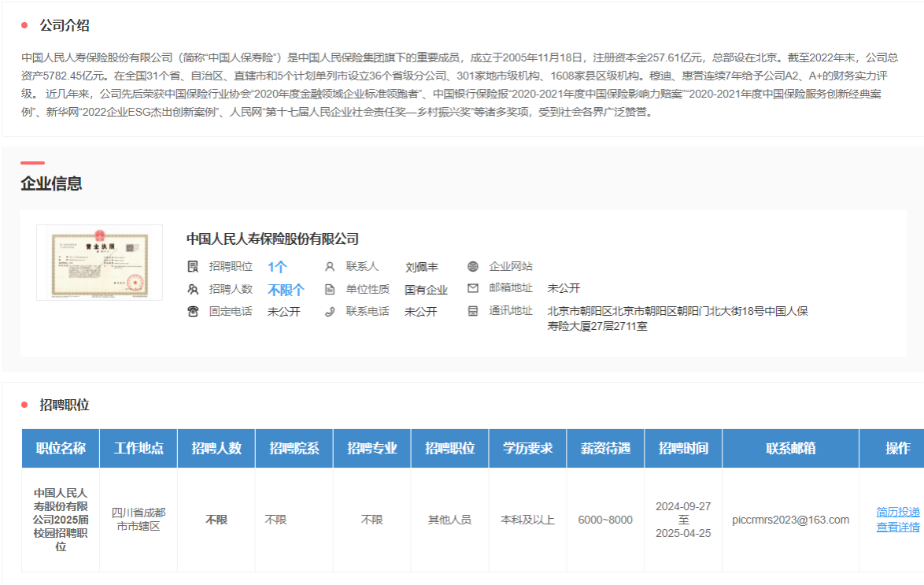Click the 单位性质 file icon

pos(330,289)
